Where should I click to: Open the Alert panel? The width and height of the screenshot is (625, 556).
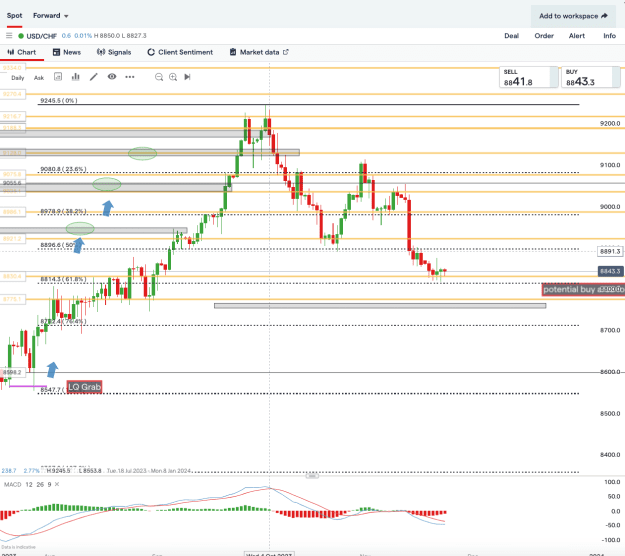pyautogui.click(x=577, y=36)
